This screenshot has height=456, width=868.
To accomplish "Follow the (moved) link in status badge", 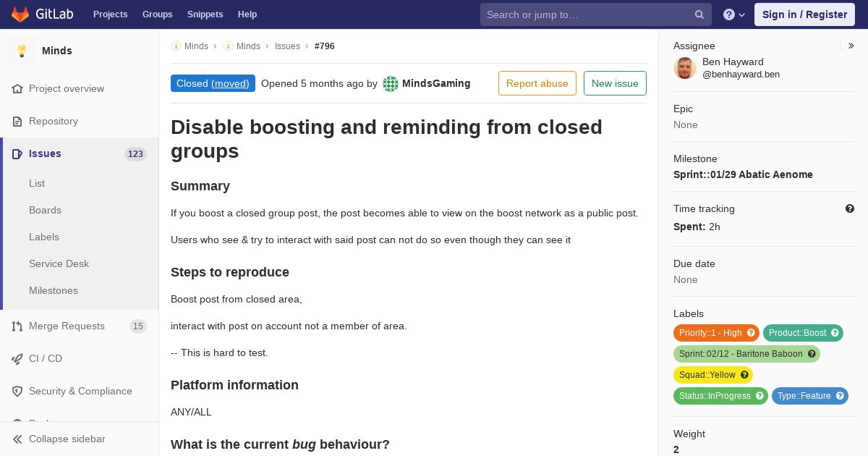I will [231, 83].
